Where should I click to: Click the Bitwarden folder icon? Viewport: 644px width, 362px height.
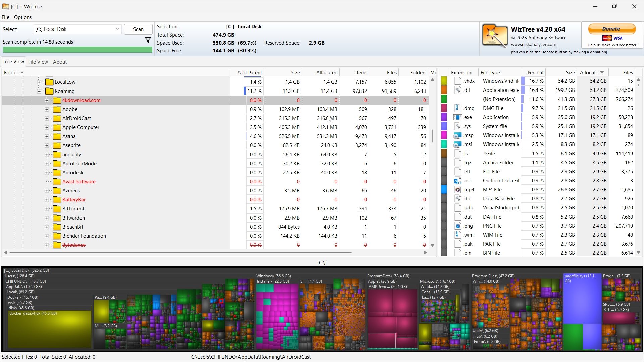(x=57, y=218)
